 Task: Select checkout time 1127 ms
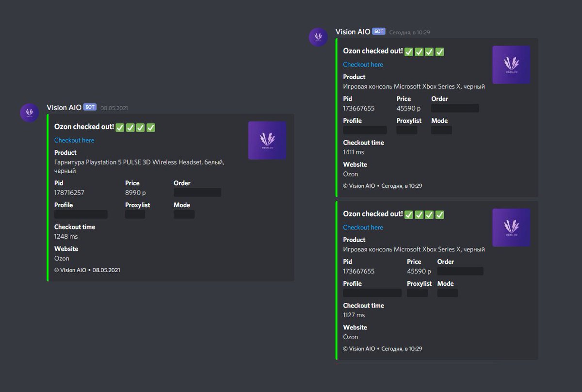pyautogui.click(x=354, y=315)
